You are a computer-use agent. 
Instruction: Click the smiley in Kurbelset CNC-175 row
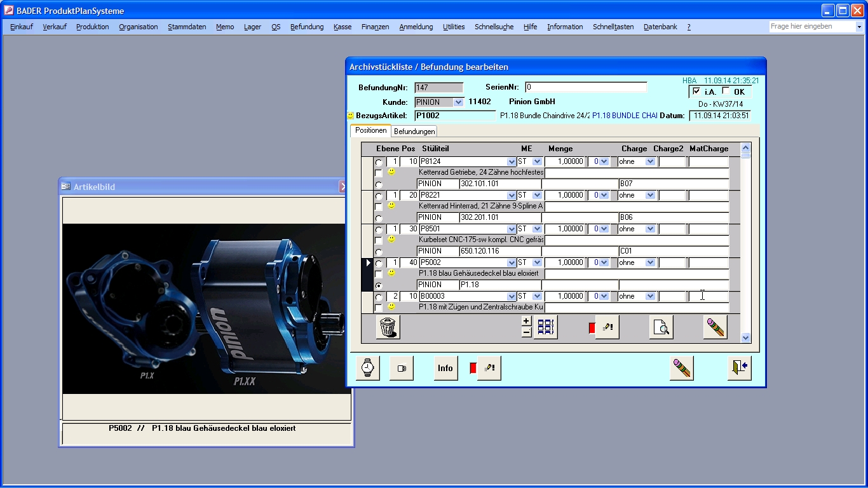(x=391, y=240)
